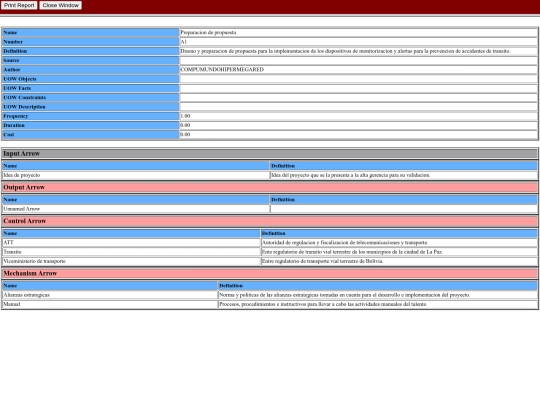
Task: Click the Source label cell
Action: [x=91, y=60]
